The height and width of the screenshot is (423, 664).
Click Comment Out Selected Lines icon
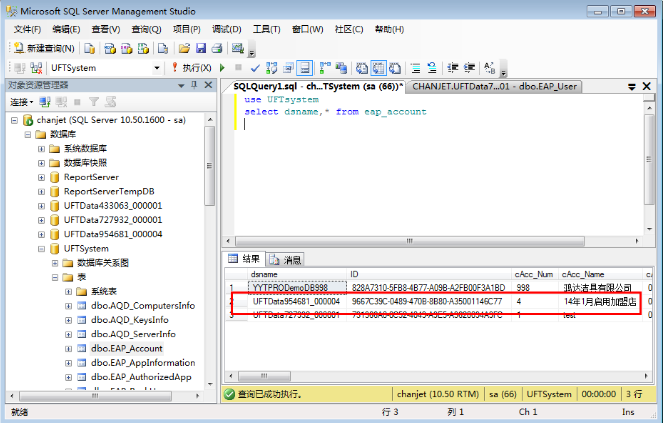coord(415,68)
